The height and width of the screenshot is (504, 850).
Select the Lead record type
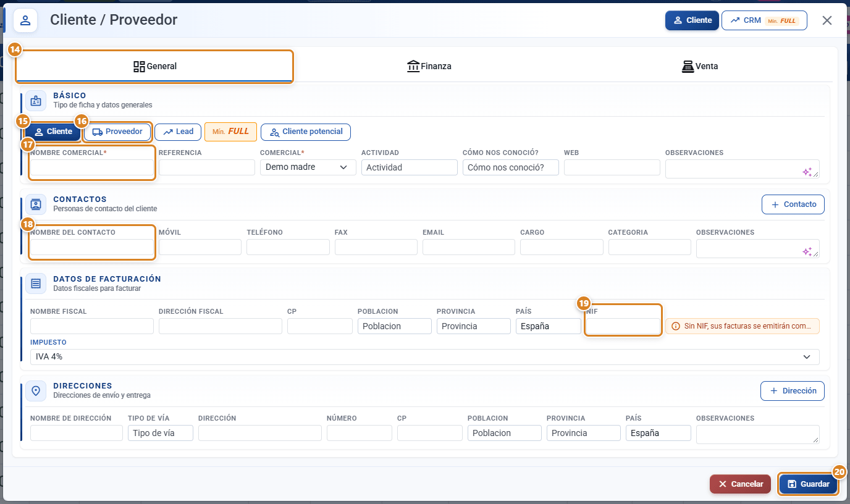(x=178, y=132)
